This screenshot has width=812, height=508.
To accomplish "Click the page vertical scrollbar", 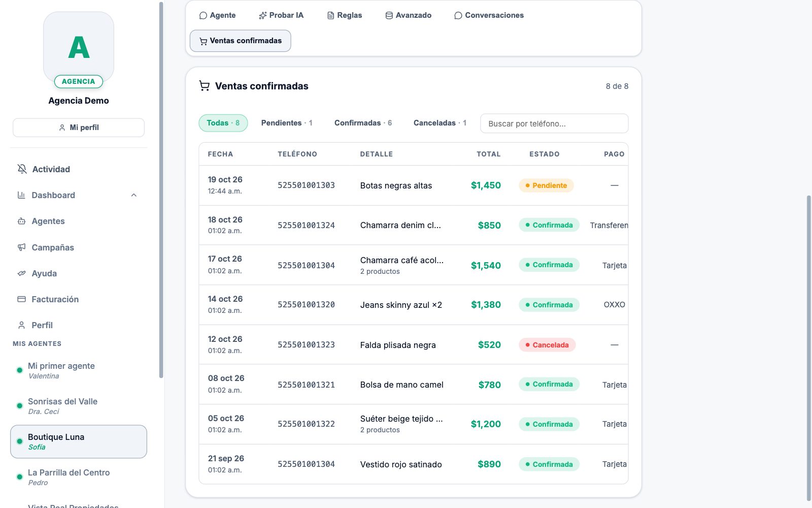I will point(809,348).
